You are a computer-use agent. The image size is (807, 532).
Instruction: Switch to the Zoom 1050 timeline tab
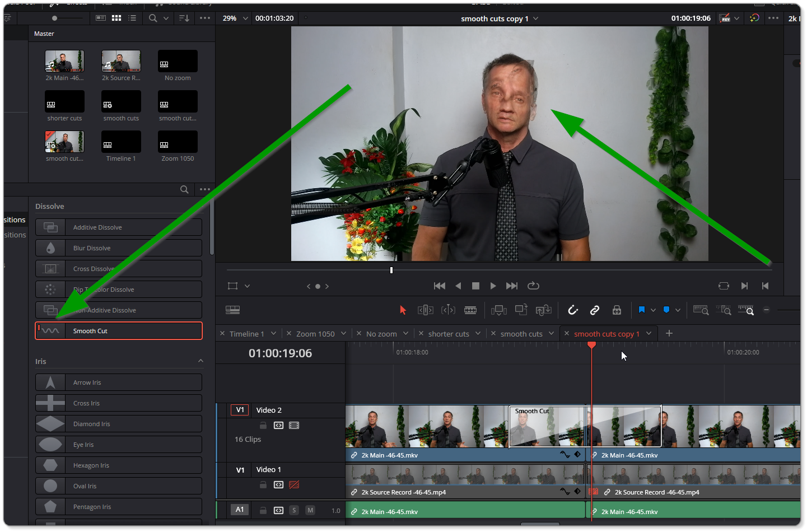(x=315, y=334)
